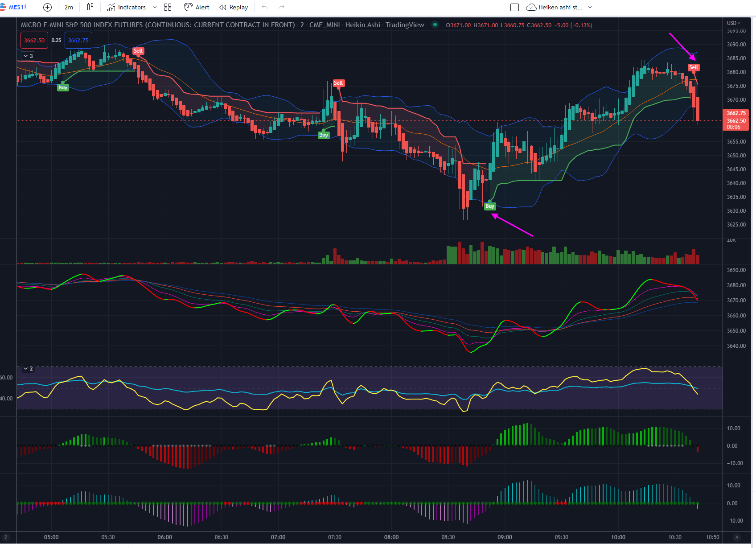
Task: Click the blue 3662.75 buy price button
Action: click(78, 41)
